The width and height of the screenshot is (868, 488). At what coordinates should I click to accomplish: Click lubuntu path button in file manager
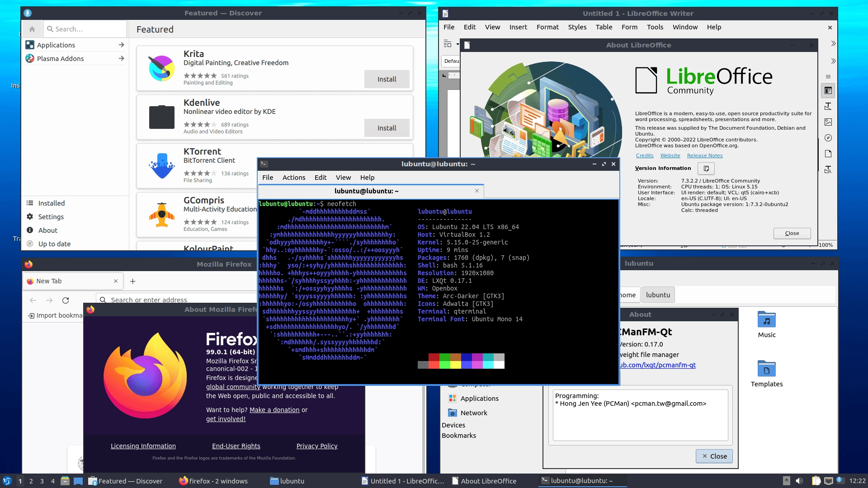(x=658, y=295)
